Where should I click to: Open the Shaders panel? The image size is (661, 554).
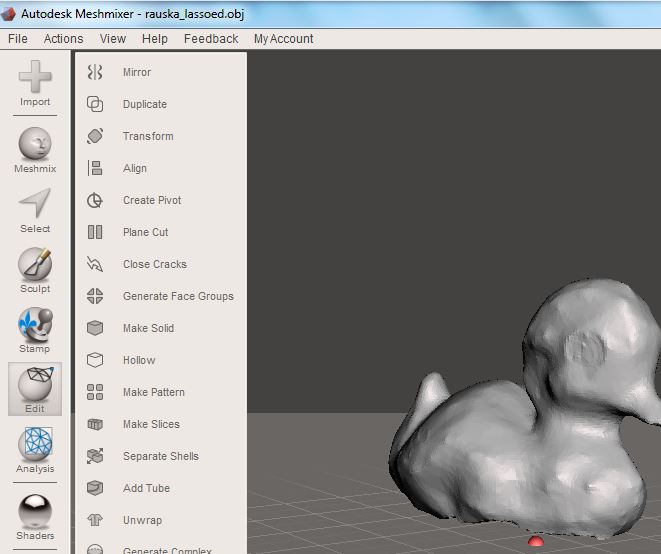coord(35,517)
